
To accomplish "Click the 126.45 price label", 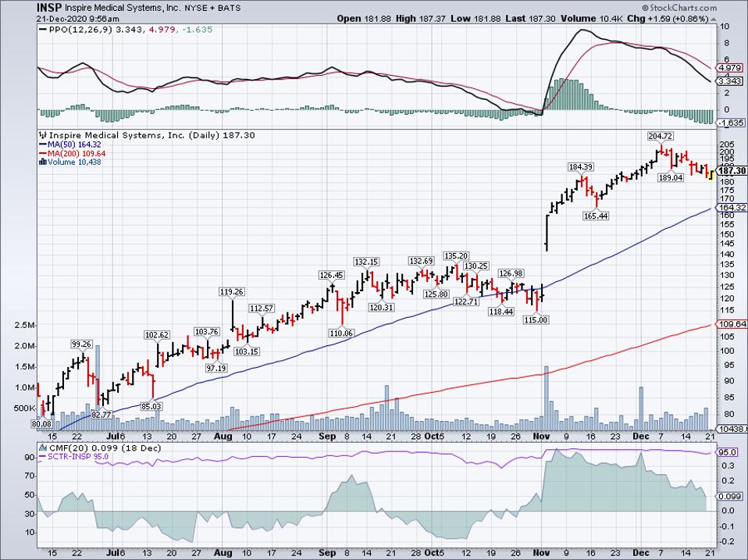I will coord(332,275).
